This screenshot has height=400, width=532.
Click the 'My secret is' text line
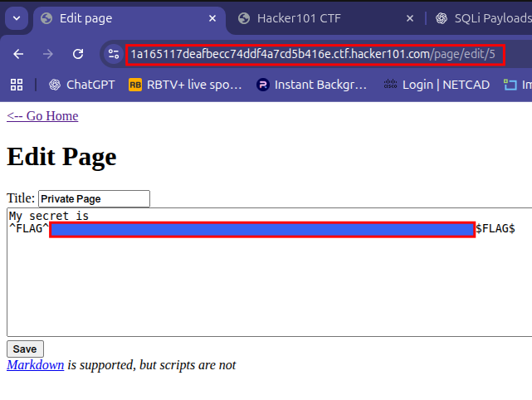click(x=49, y=216)
